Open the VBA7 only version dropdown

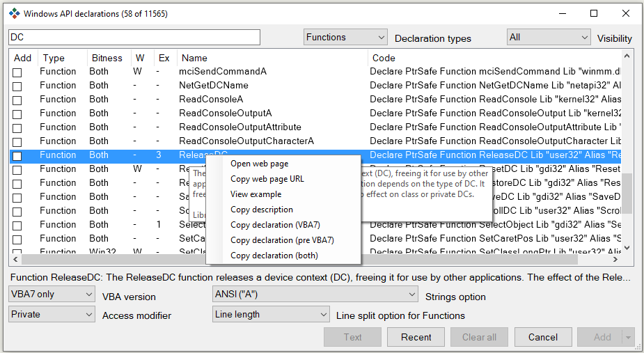[x=52, y=295]
